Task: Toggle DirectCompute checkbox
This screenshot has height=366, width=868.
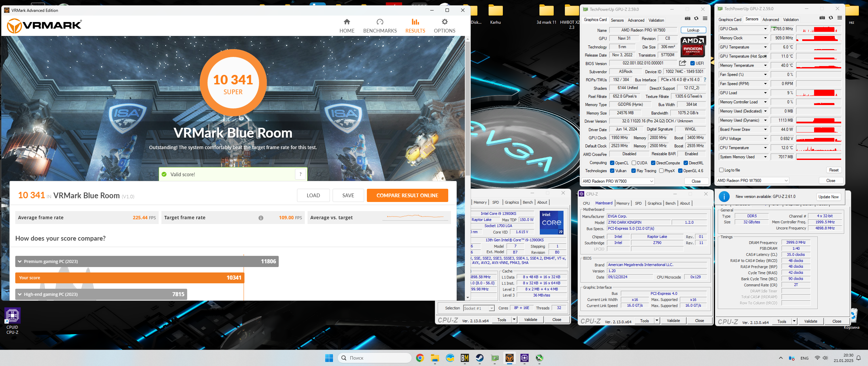Action: [x=653, y=163]
